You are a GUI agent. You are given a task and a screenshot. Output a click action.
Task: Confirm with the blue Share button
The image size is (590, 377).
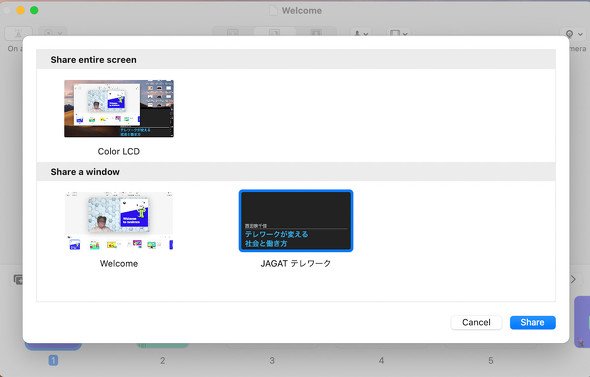[532, 322]
